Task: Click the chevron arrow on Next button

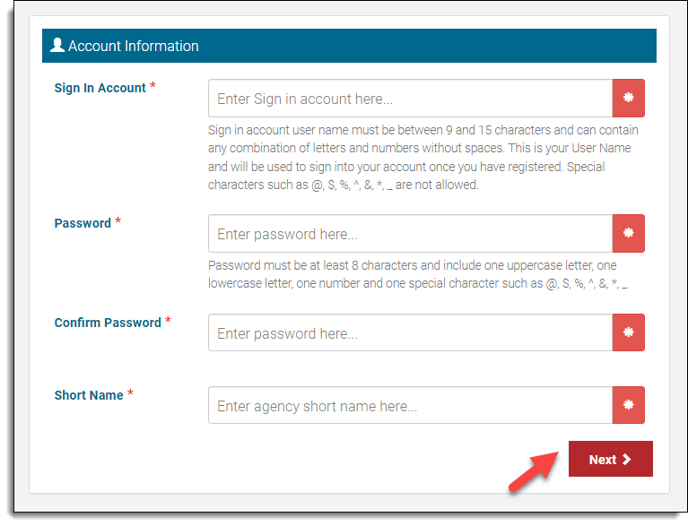Action: point(627,460)
